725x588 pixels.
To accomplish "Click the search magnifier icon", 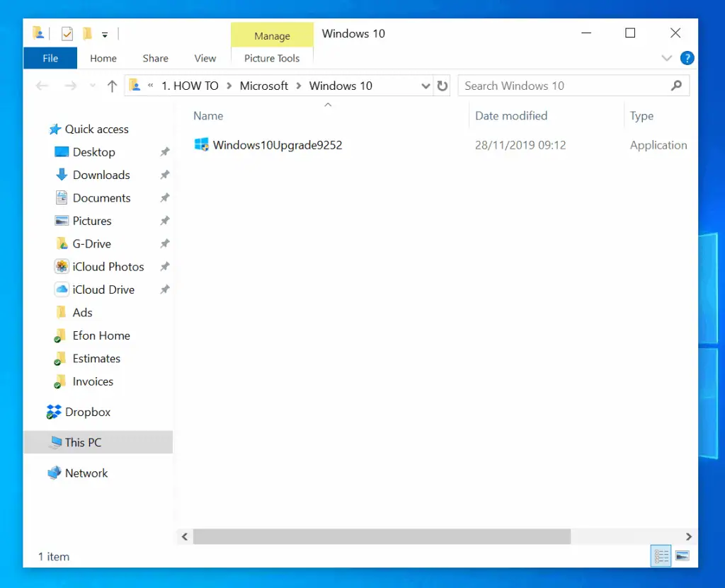I will tap(676, 86).
